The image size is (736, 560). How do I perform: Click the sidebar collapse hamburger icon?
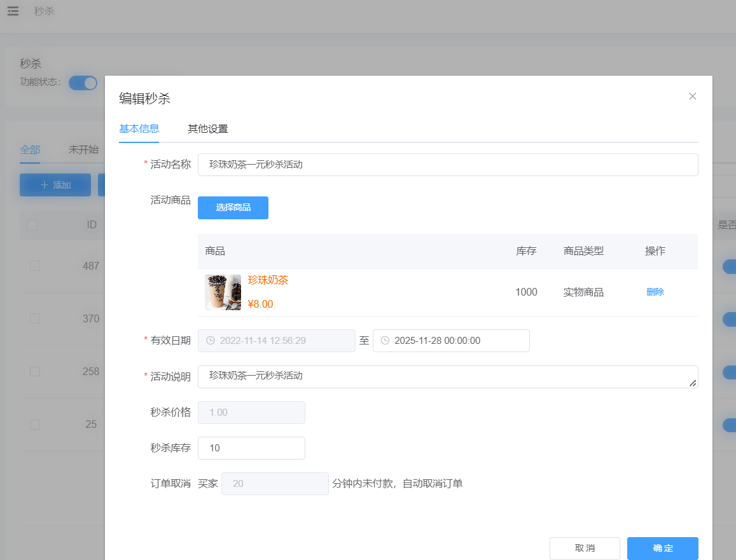[x=13, y=11]
